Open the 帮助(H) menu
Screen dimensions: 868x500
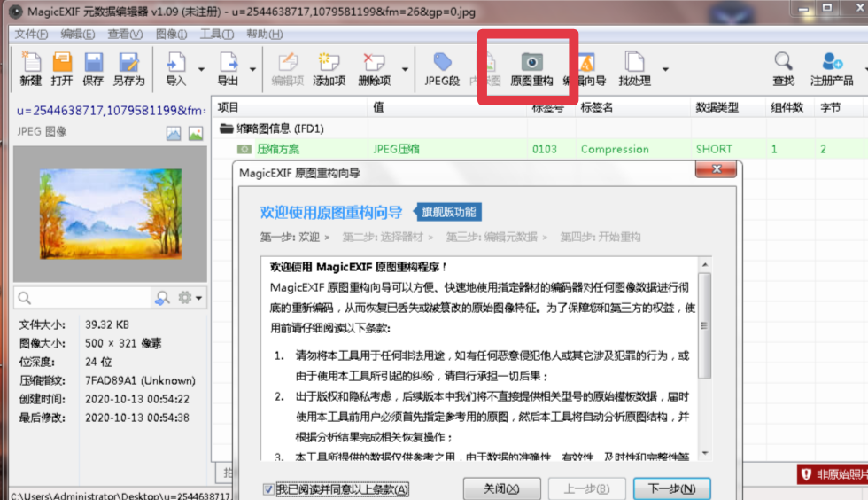[264, 35]
